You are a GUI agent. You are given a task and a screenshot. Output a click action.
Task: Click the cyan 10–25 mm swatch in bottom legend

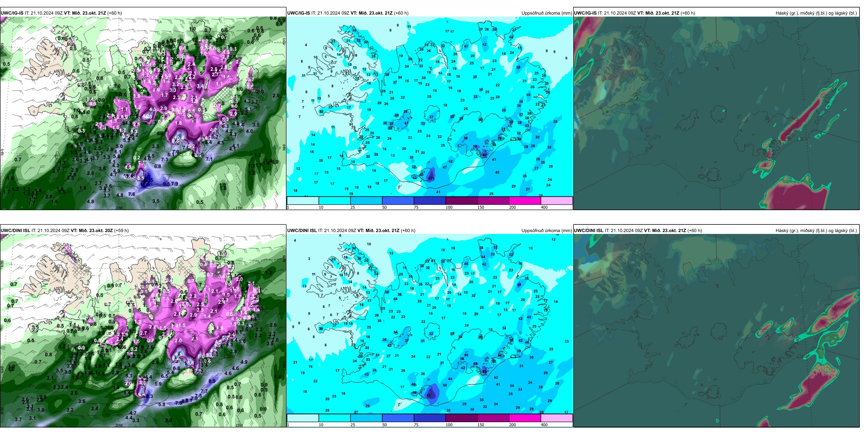pos(334,418)
